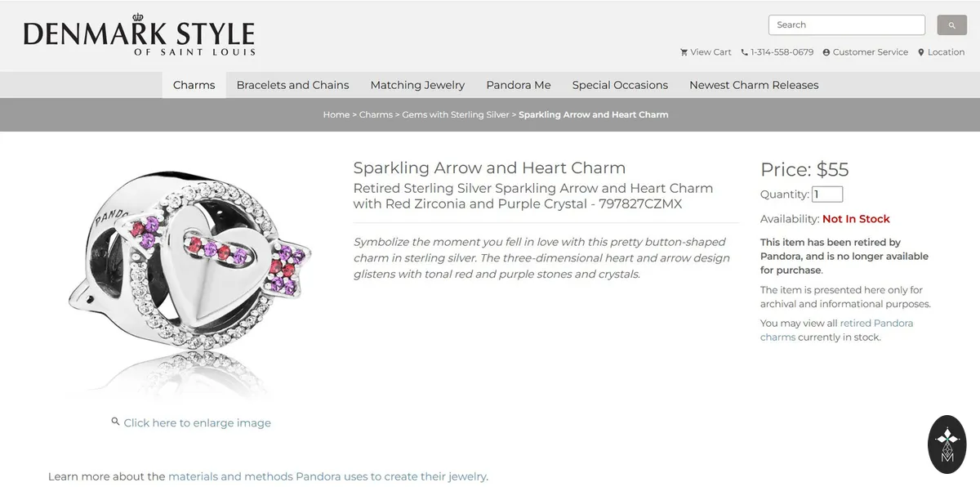
Task: Select Matching Jewelry in navigation
Action: point(417,85)
